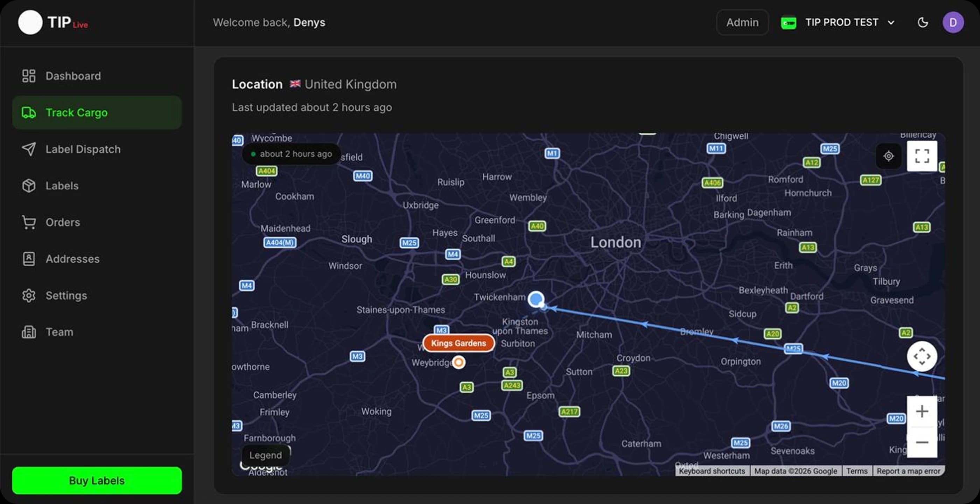Screen dimensions: 980x504
Task: Open Settings with the gear icon
Action: [29, 295]
